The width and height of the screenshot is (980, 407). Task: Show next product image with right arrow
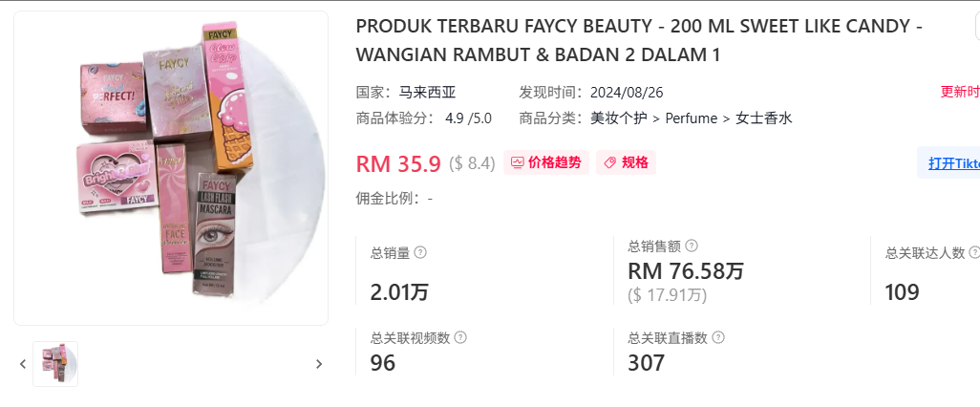[319, 364]
